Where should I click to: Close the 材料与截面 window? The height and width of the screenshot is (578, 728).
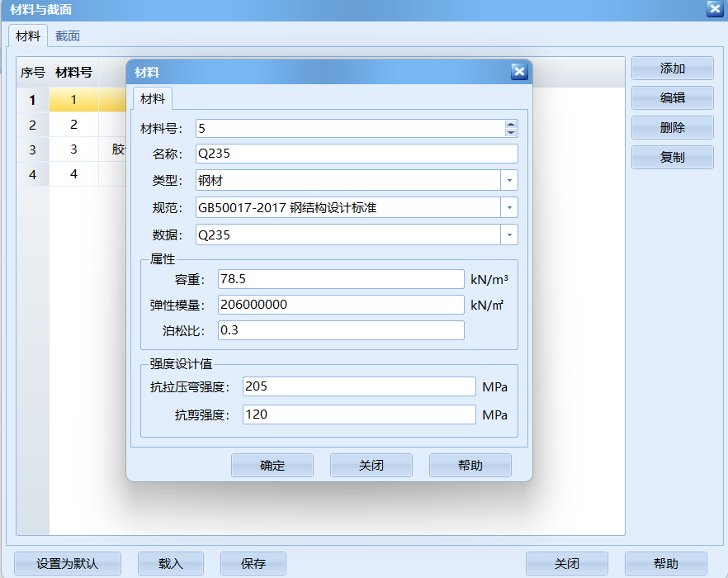[715, 9]
